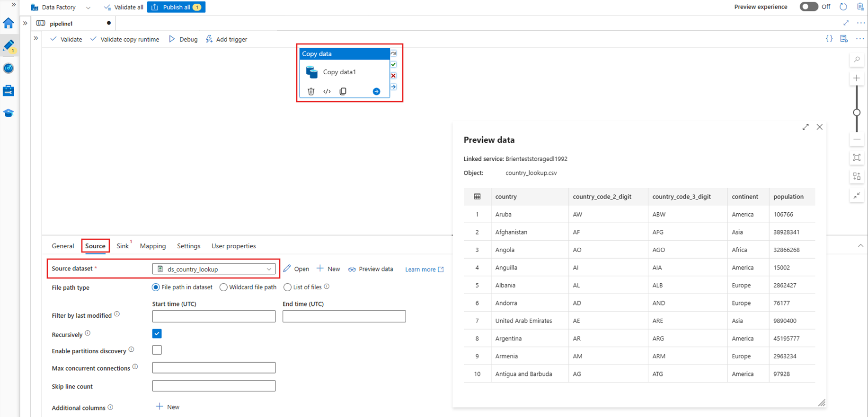Open the Manage toolbox hub
Viewport: 868px width, 417px height.
pos(9,91)
